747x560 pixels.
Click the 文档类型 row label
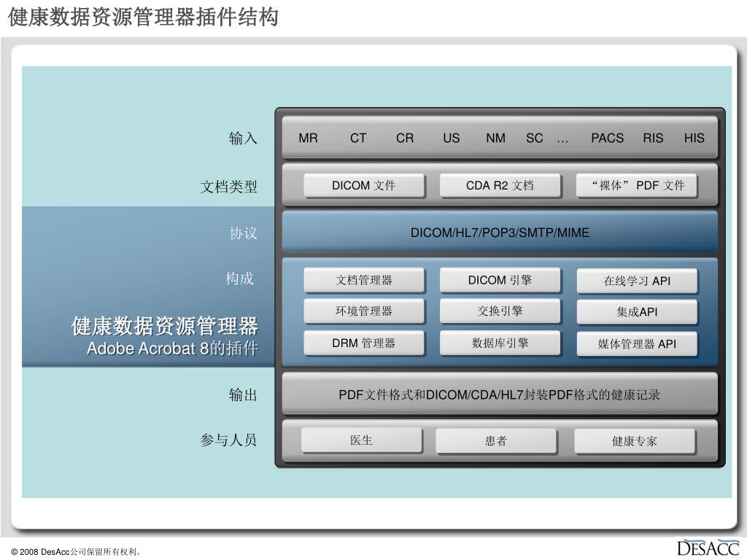228,186
